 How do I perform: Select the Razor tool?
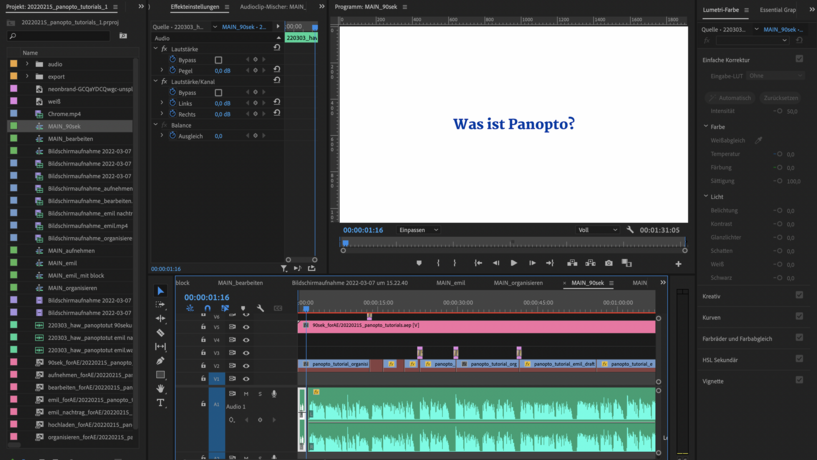[x=160, y=332]
